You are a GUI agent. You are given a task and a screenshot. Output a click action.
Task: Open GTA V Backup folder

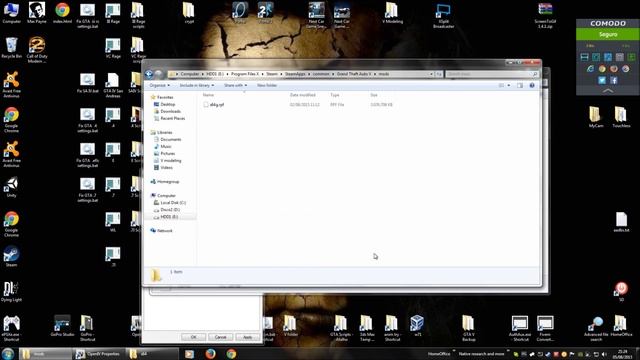pos(468,328)
